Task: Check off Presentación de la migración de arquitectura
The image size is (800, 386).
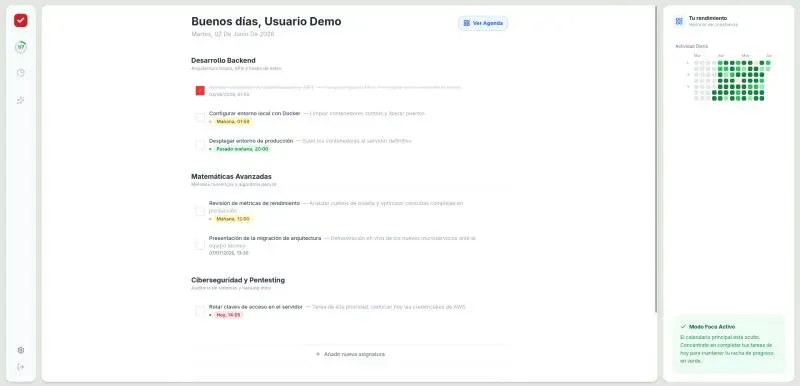Action: (200, 245)
